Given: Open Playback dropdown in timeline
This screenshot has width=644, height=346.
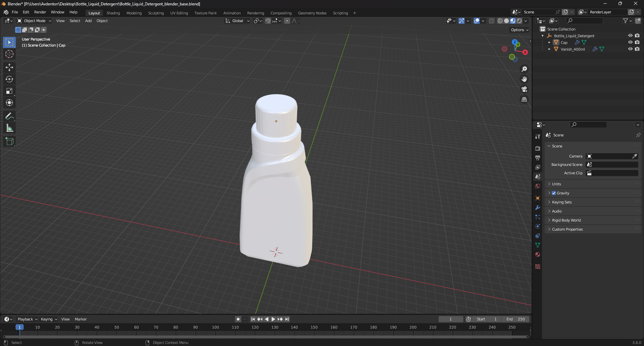Looking at the screenshot, I should click(27, 319).
